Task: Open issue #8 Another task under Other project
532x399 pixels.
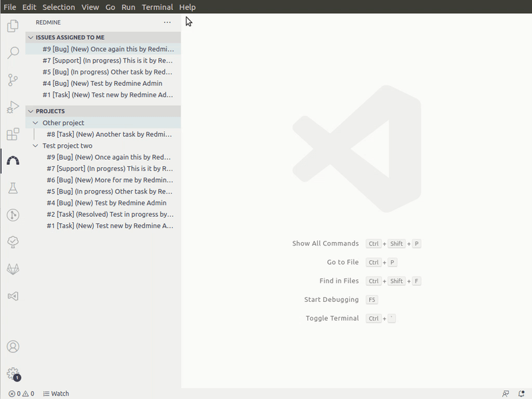Action: tap(103, 134)
